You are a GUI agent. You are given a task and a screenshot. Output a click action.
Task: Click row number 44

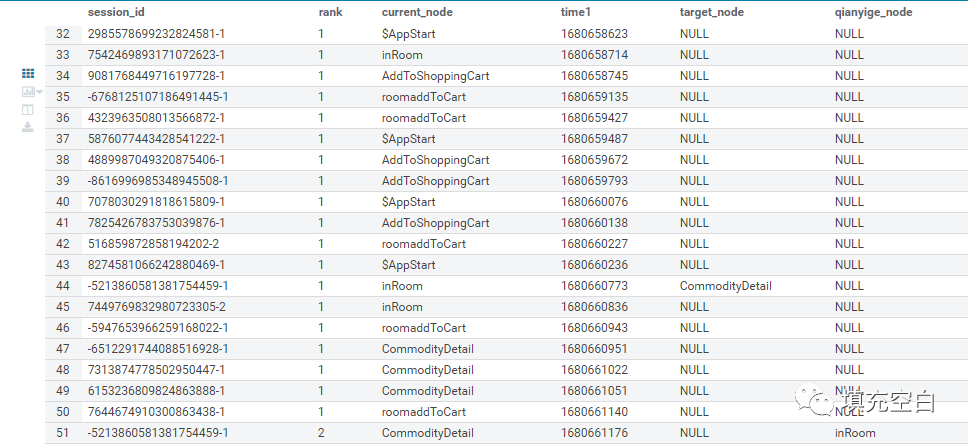63,286
